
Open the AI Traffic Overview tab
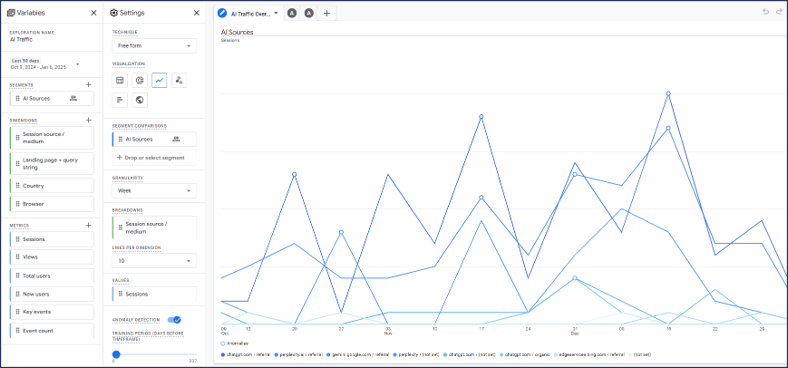pyautogui.click(x=248, y=14)
